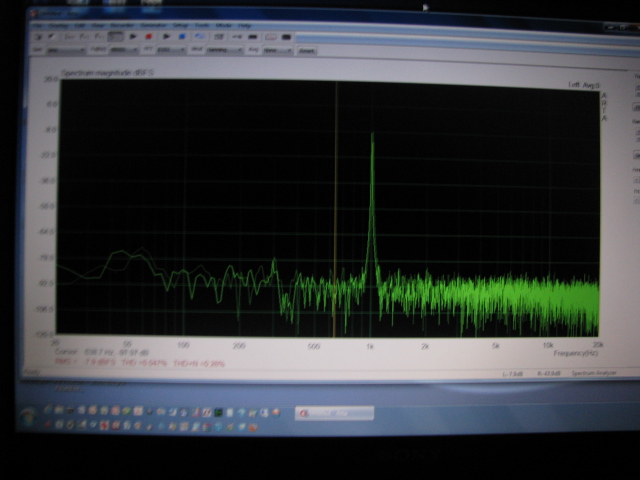
Task: Stop the generator with the blue square
Action: [182, 36]
